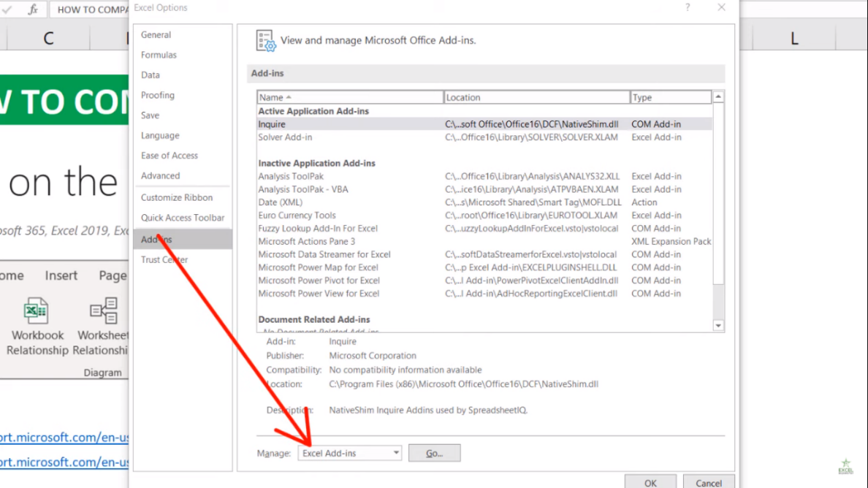This screenshot has height=488, width=868.
Task: Close the Excel Options dialog
Action: (x=721, y=8)
